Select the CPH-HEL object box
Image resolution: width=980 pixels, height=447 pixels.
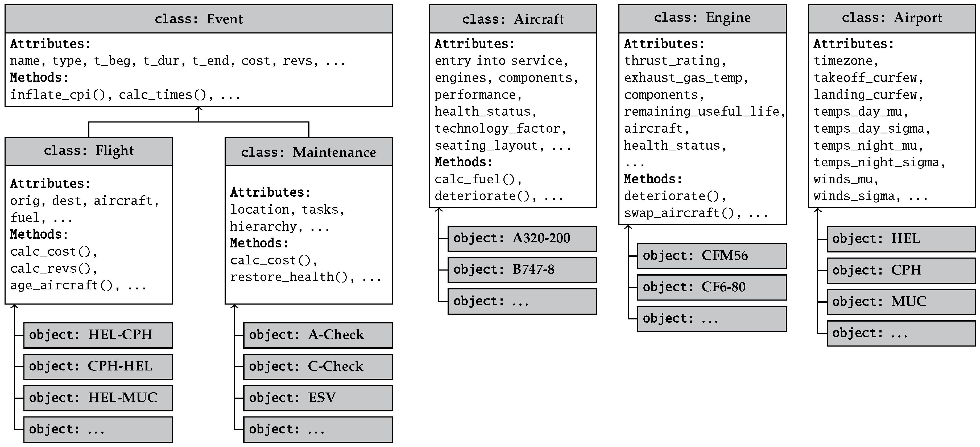pos(98,366)
